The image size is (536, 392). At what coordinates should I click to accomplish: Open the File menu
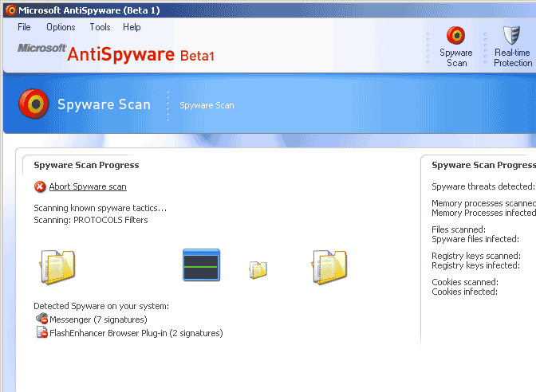24,27
